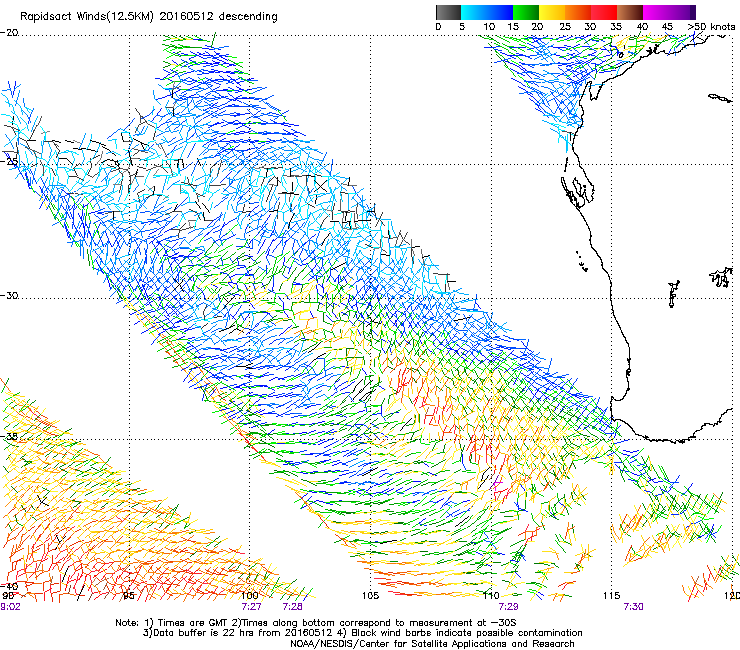Click the '100' longitude label
Viewport: 740px width, 650px height.
pos(250,596)
